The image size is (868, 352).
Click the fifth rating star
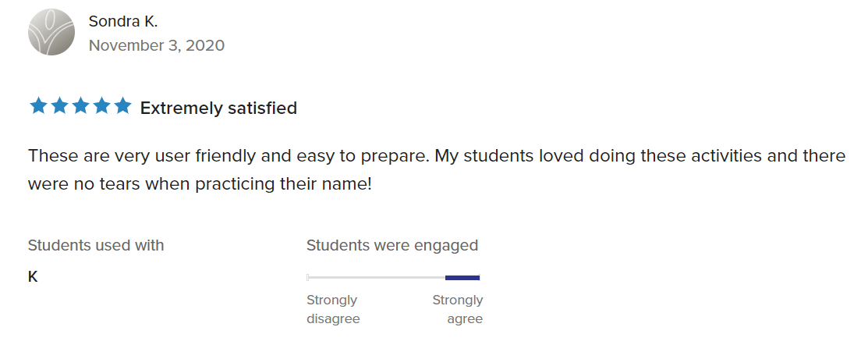(122, 106)
